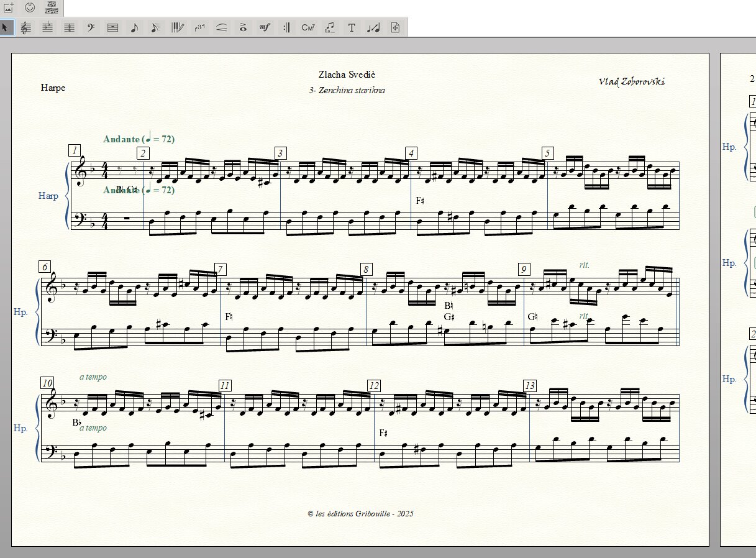
Task: Select measure number 7 box
Action: 220,269
